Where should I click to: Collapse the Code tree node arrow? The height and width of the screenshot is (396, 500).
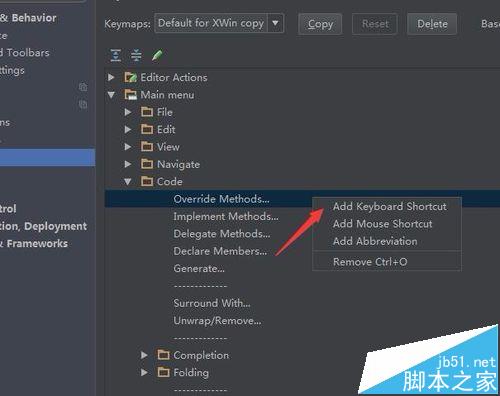128,182
